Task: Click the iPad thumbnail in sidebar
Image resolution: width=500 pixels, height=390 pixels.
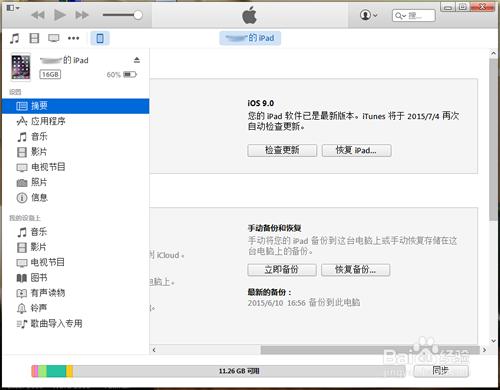Action: point(21,67)
